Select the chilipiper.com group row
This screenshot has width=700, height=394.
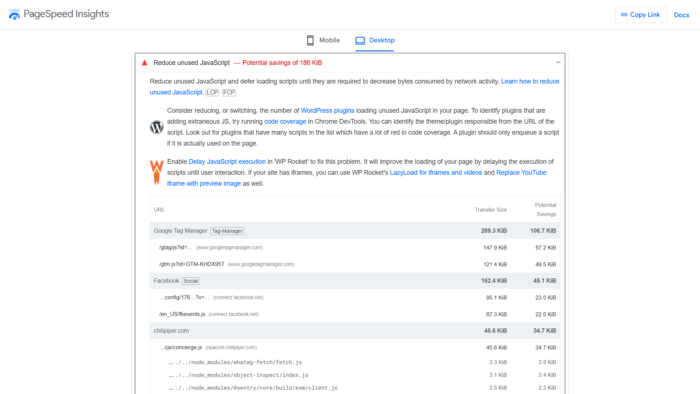[355, 331]
